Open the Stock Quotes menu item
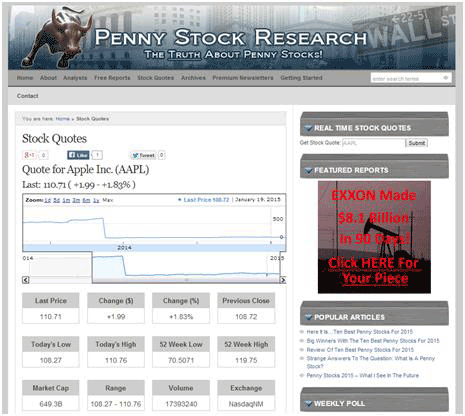465x416 pixels. (x=156, y=78)
